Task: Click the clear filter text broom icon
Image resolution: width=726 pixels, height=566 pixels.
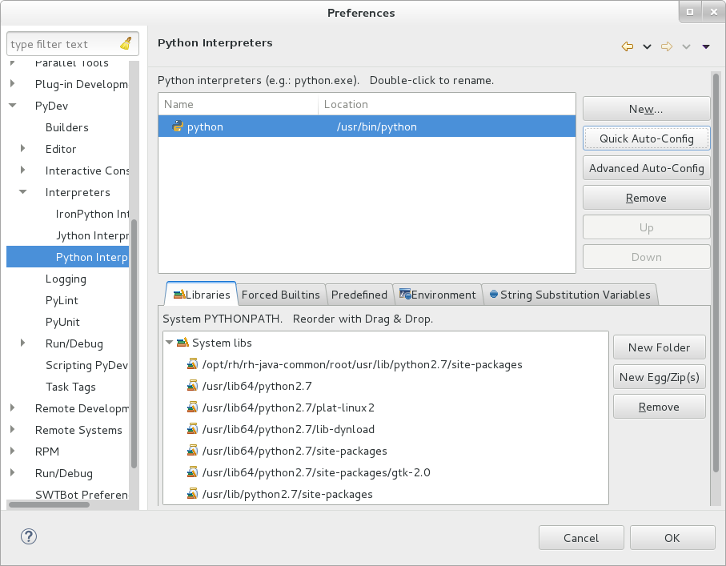Action: (126, 44)
